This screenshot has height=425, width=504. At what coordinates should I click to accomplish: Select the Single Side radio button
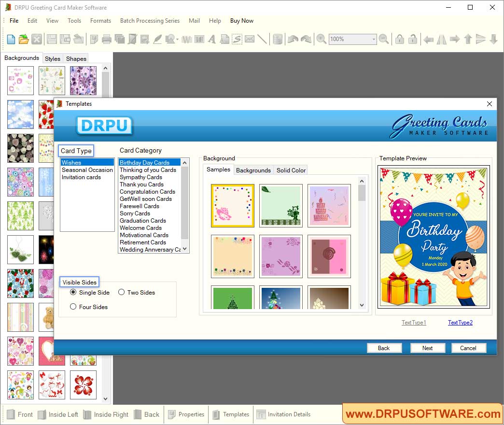(73, 292)
